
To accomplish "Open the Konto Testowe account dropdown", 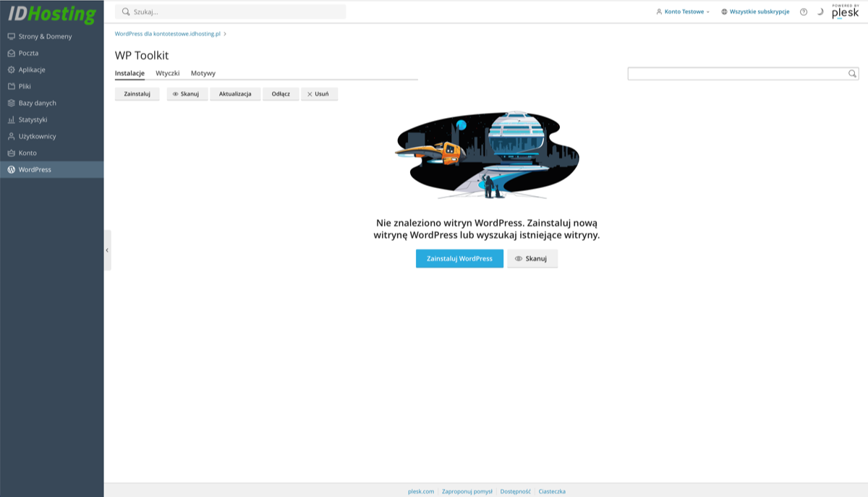I will [683, 12].
